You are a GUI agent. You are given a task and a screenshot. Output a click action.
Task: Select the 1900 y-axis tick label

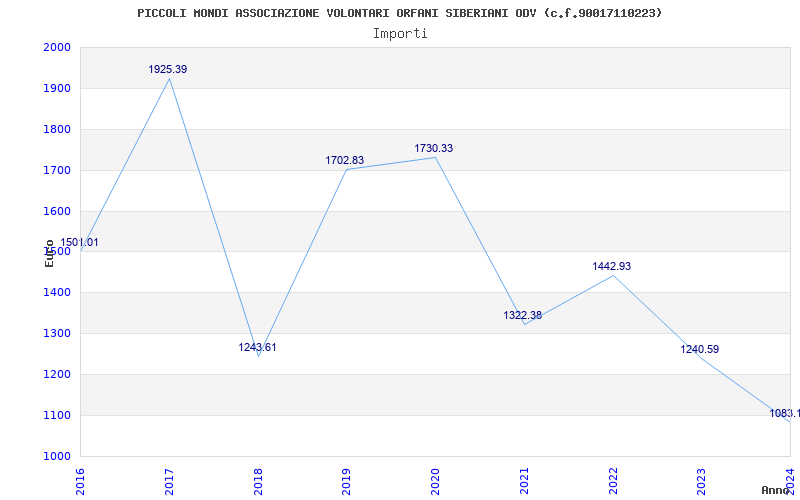57,88
